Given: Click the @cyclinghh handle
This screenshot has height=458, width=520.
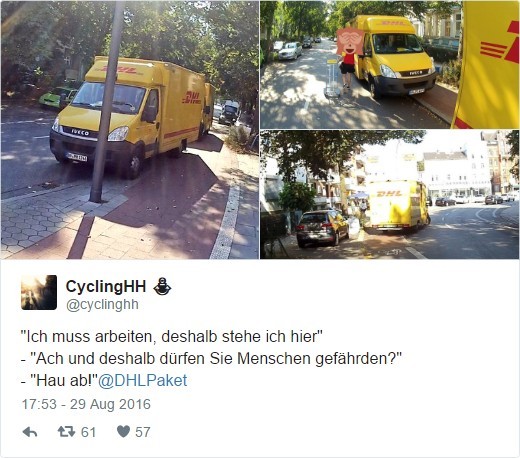Looking at the screenshot, I should pyautogui.click(x=102, y=305).
